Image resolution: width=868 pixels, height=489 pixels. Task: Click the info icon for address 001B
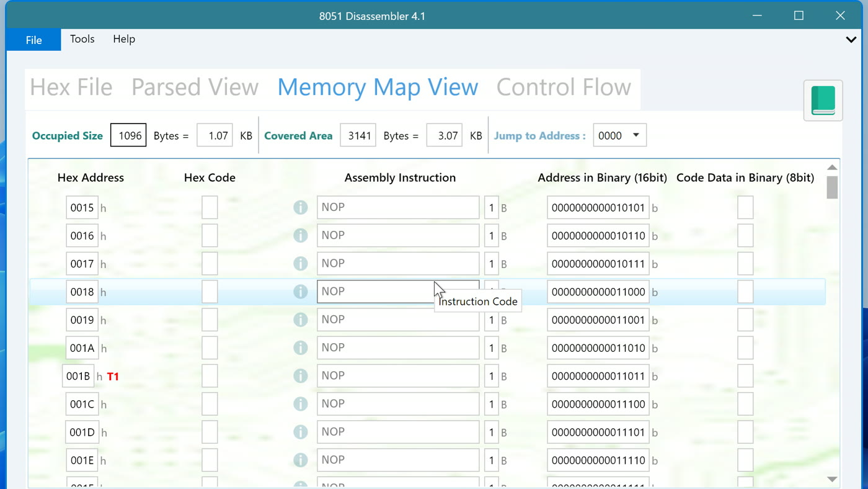click(x=301, y=376)
